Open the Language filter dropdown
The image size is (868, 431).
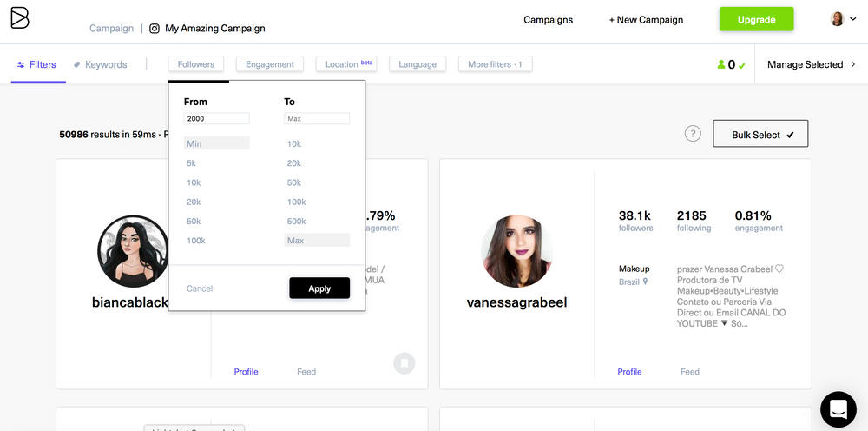(418, 64)
